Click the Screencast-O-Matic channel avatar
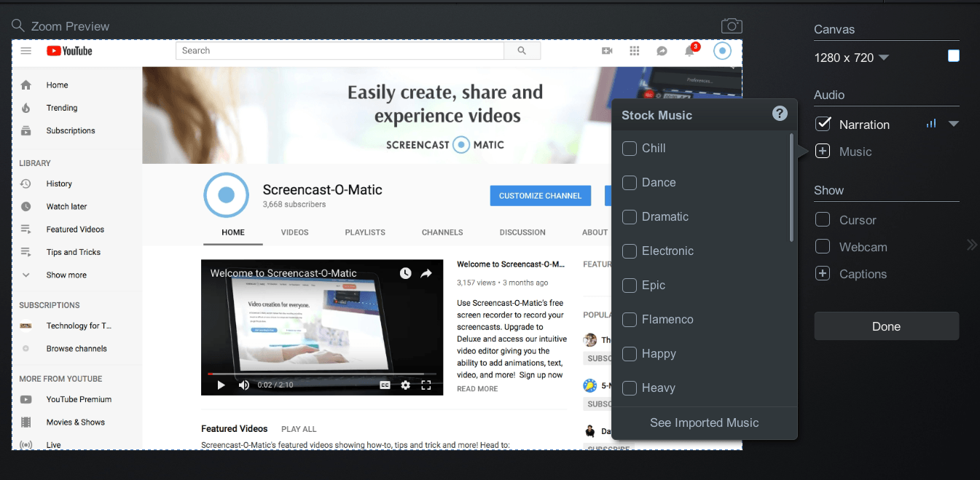 click(226, 194)
